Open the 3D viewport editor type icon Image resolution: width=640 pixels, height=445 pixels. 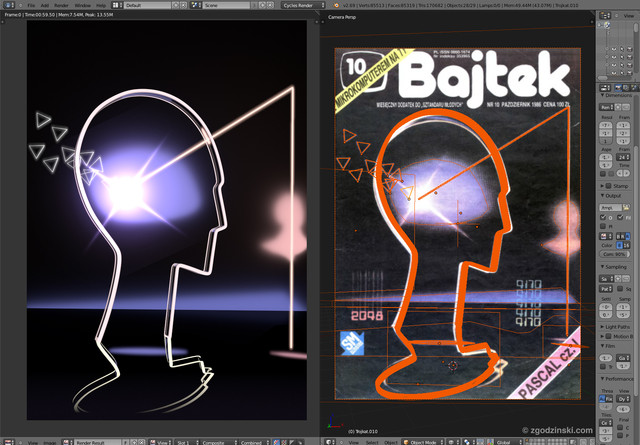pyautogui.click(x=330, y=442)
